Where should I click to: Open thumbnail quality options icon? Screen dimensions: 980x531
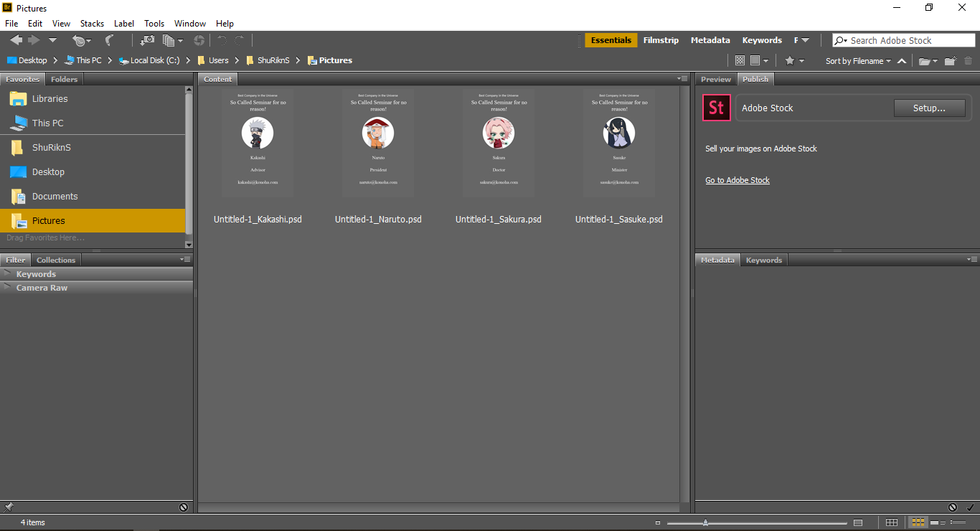(x=759, y=61)
